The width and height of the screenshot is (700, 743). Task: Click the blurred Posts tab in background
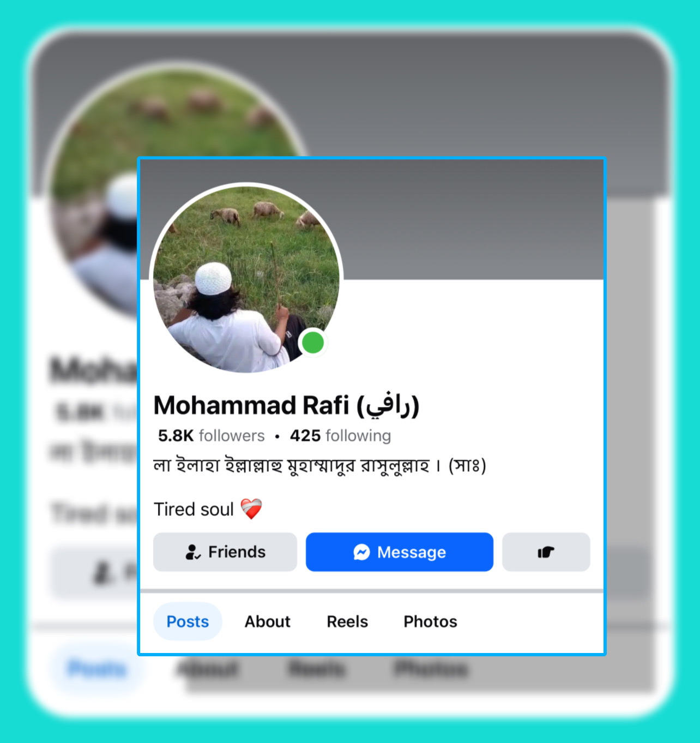click(97, 669)
